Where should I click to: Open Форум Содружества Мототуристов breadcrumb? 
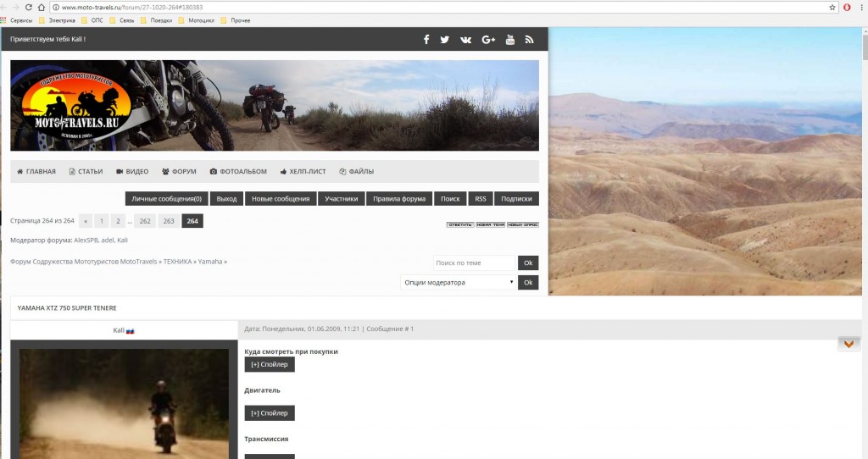84,262
